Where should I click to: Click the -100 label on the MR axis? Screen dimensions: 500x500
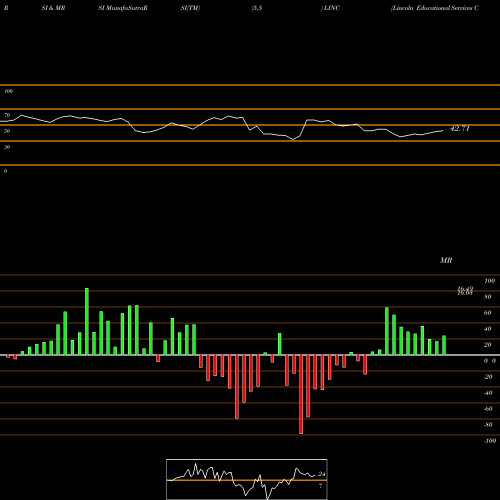coord(490,441)
